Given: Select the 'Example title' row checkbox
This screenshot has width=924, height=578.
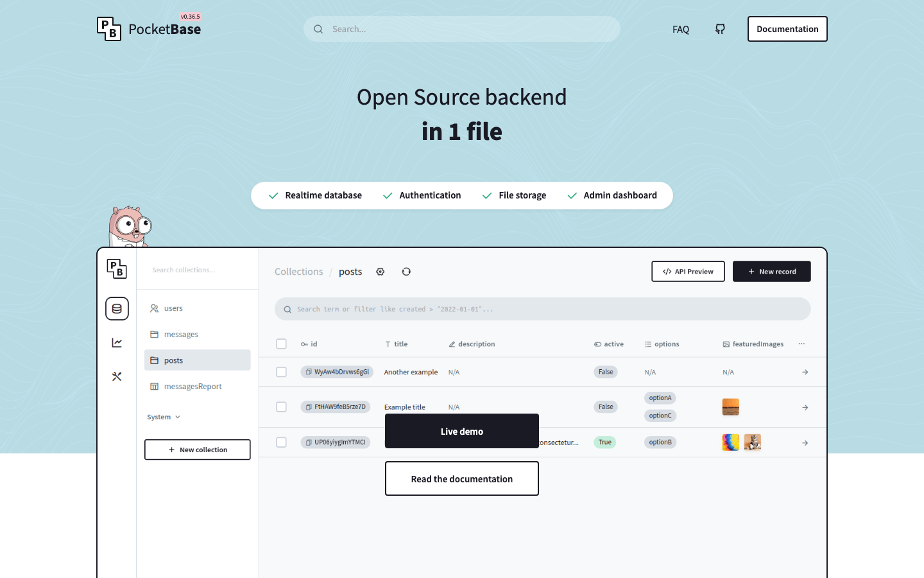Looking at the screenshot, I should (281, 407).
